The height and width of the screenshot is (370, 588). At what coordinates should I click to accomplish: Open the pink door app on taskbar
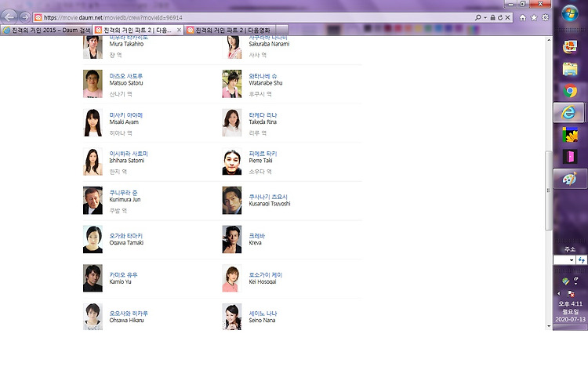point(570,156)
